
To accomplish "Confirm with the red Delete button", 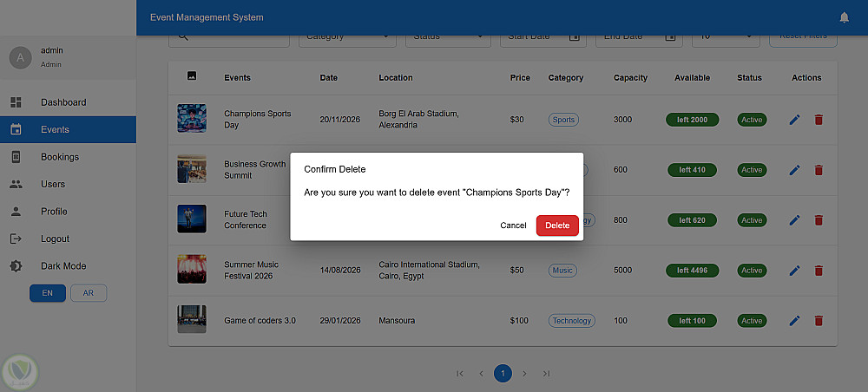I will (x=557, y=225).
